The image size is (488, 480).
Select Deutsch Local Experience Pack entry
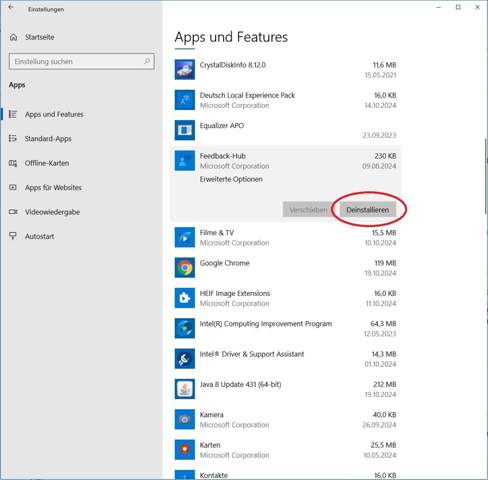pyautogui.click(x=286, y=100)
